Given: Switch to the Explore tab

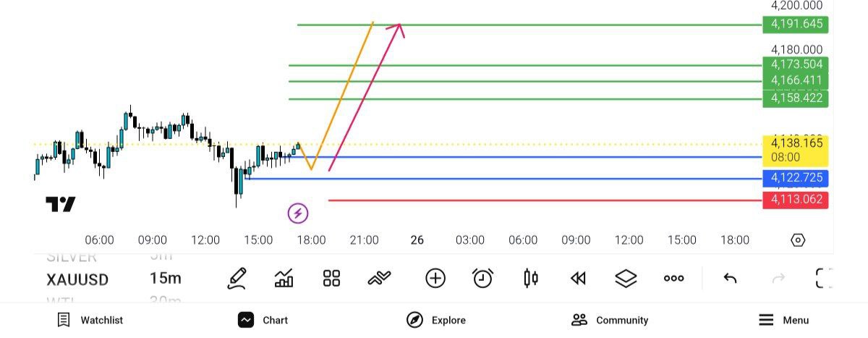Looking at the screenshot, I should pos(436,320).
